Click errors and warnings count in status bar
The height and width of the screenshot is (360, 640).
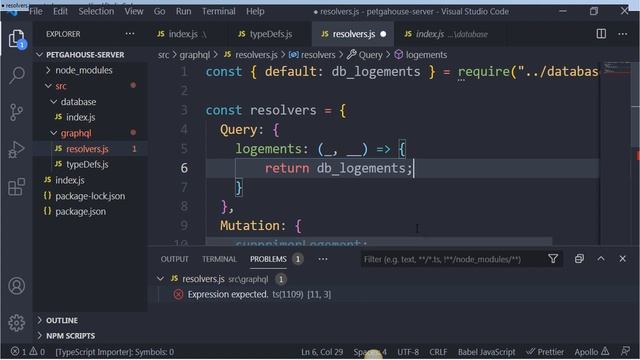[28, 351]
